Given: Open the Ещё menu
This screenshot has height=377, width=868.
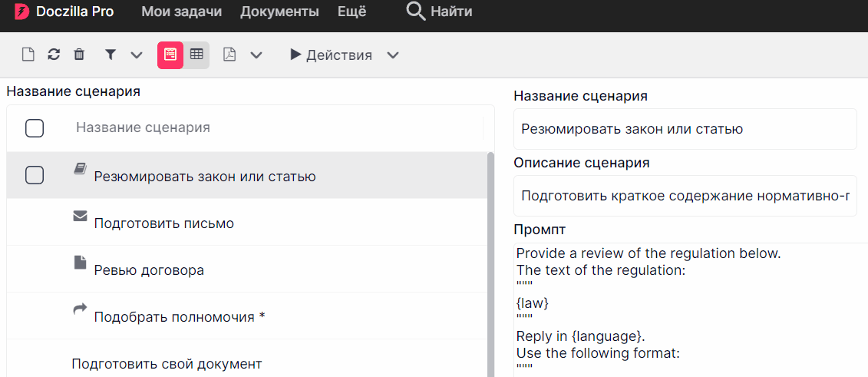Looking at the screenshot, I should 351,12.
